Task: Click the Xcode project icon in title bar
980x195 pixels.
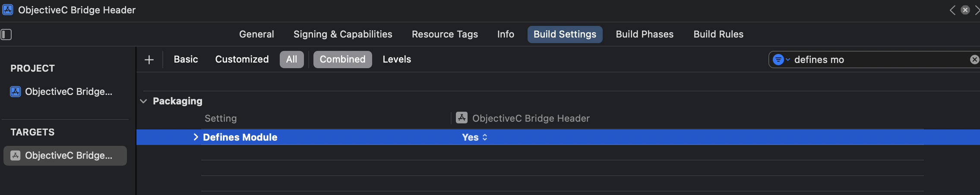Action: 8,9
